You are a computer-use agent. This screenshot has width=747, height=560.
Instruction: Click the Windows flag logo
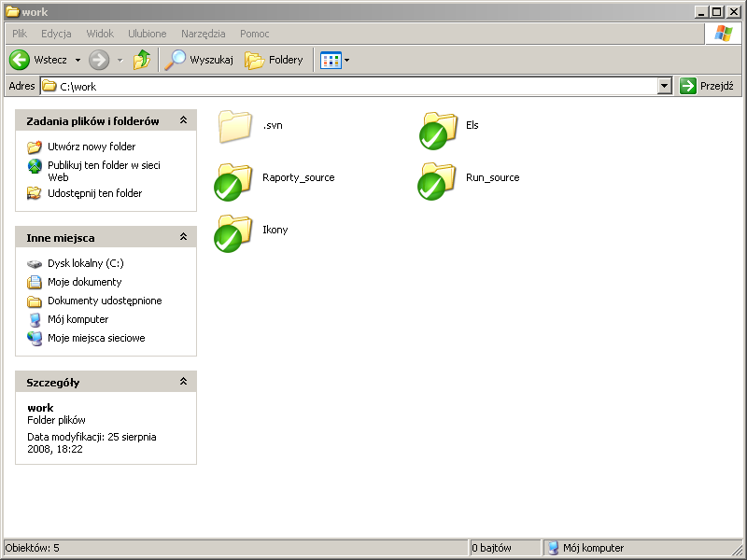tap(723, 34)
